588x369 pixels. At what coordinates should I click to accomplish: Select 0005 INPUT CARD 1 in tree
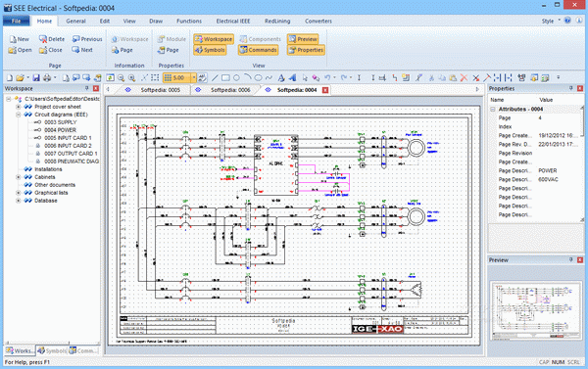click(x=68, y=138)
